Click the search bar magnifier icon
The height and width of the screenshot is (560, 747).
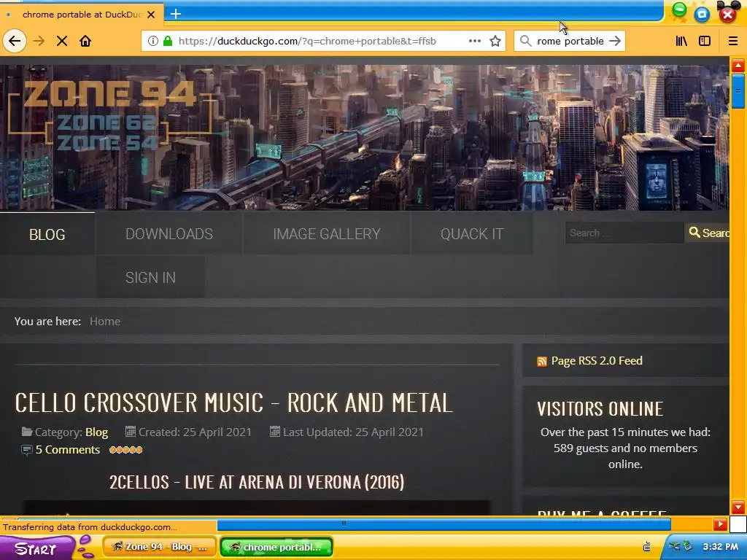525,41
